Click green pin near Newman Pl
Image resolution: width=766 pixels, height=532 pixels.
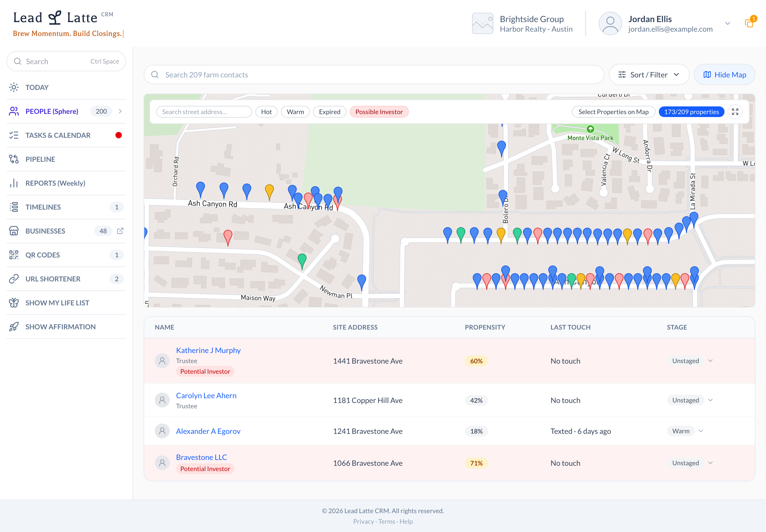click(x=302, y=261)
